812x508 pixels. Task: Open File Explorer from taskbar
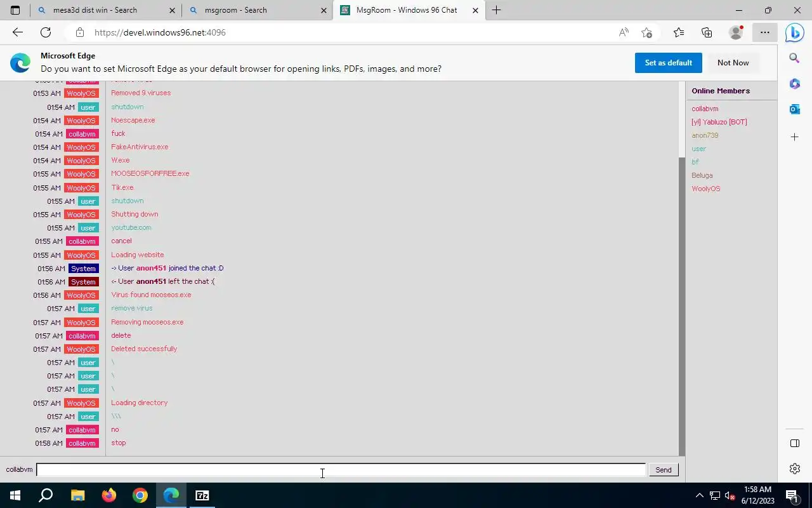coord(77,495)
